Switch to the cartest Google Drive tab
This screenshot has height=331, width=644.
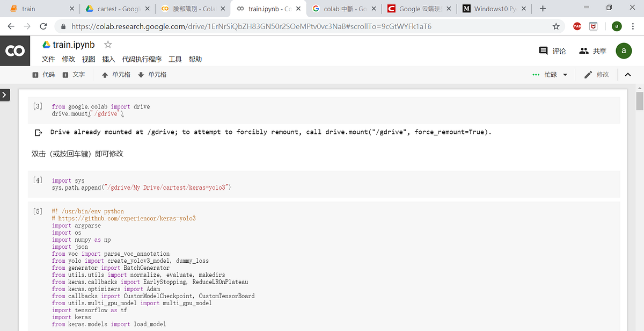(118, 9)
